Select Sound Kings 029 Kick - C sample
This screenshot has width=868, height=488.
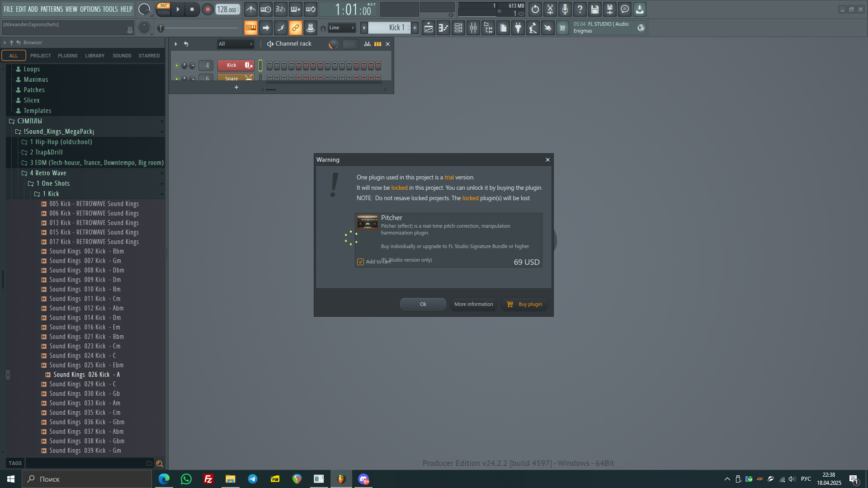point(83,384)
